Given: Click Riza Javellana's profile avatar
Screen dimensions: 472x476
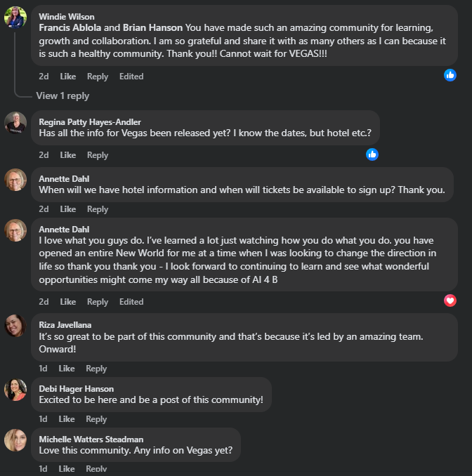Looking at the screenshot, I should pyautogui.click(x=15, y=325).
